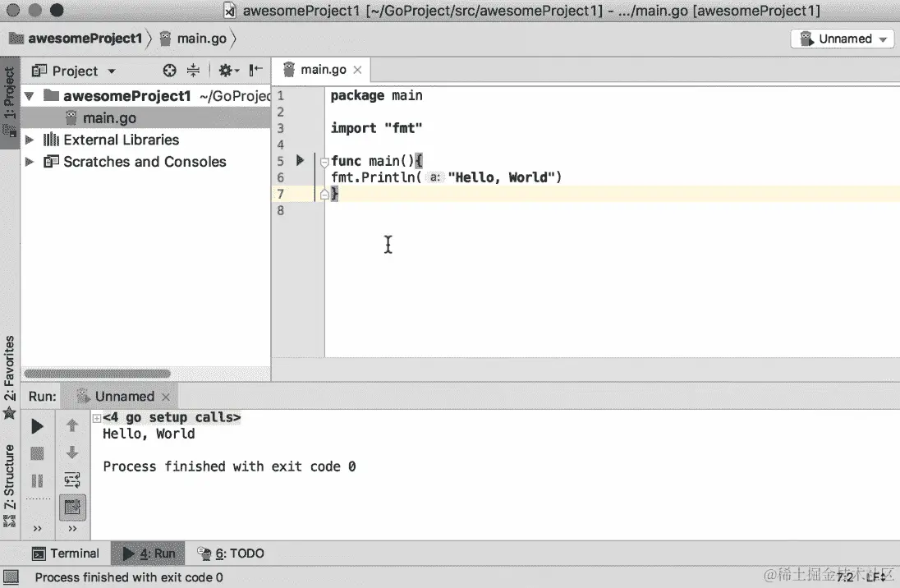Open Project panel settings gear
The width and height of the screenshot is (900, 588).
[x=227, y=71]
